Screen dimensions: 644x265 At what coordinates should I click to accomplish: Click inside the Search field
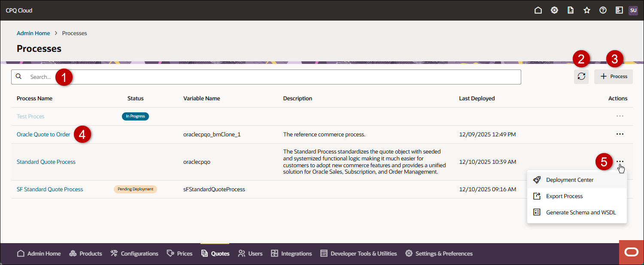click(x=129, y=77)
